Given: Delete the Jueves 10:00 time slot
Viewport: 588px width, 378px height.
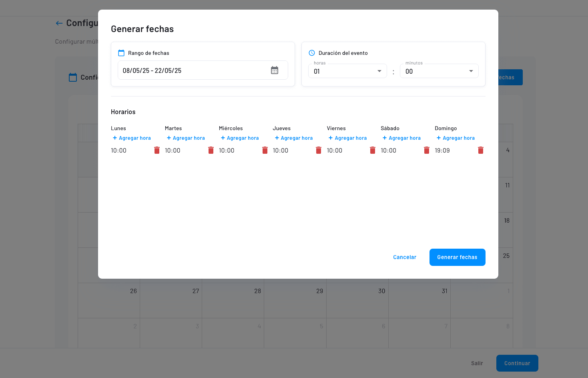Looking at the screenshot, I should pyautogui.click(x=319, y=150).
